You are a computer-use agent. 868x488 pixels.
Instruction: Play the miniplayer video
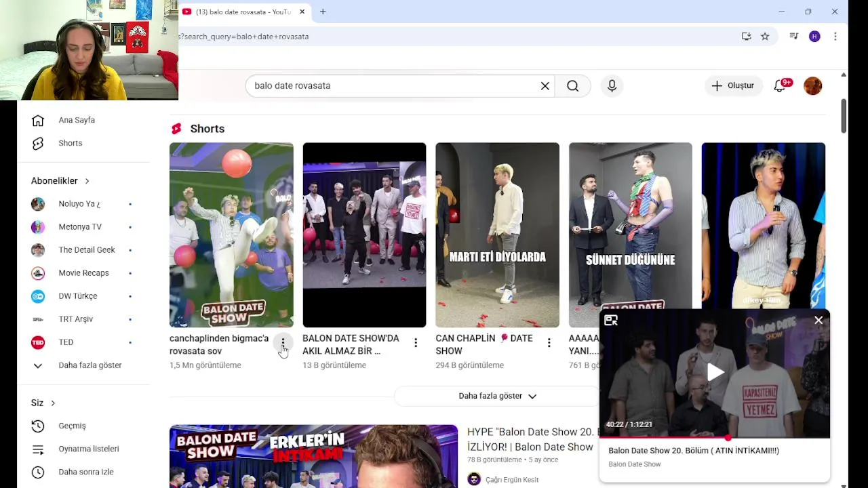(x=715, y=372)
